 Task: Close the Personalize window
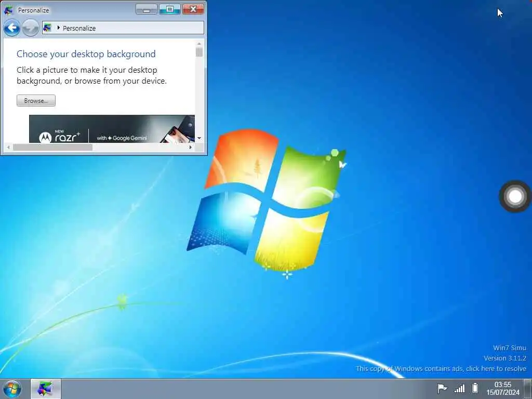[x=193, y=9]
